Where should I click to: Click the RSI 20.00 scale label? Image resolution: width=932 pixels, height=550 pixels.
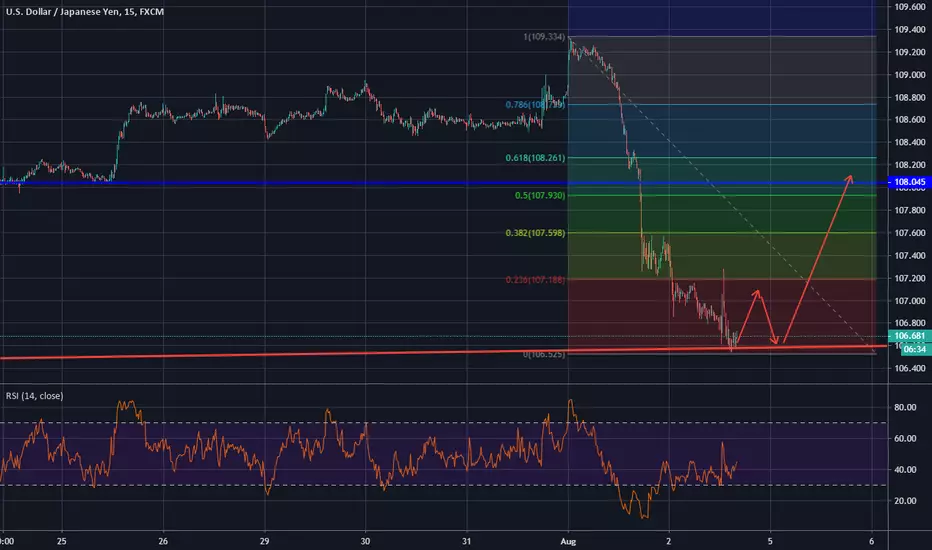click(905, 501)
